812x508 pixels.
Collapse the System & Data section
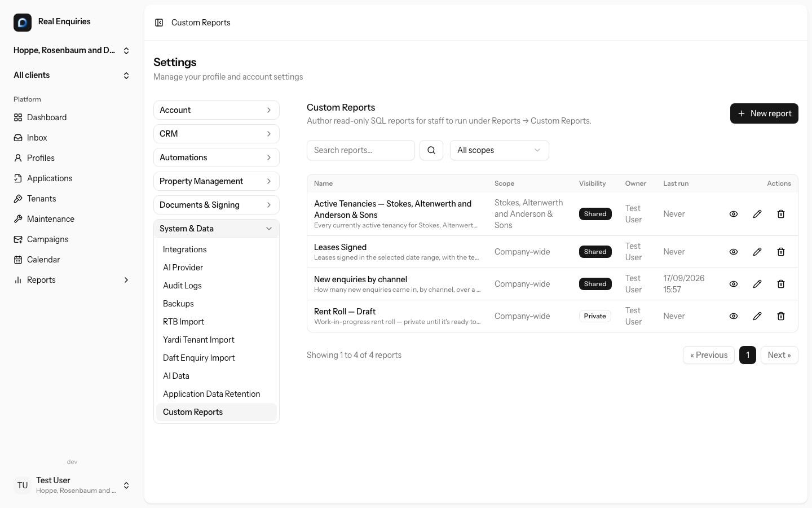coord(217,229)
